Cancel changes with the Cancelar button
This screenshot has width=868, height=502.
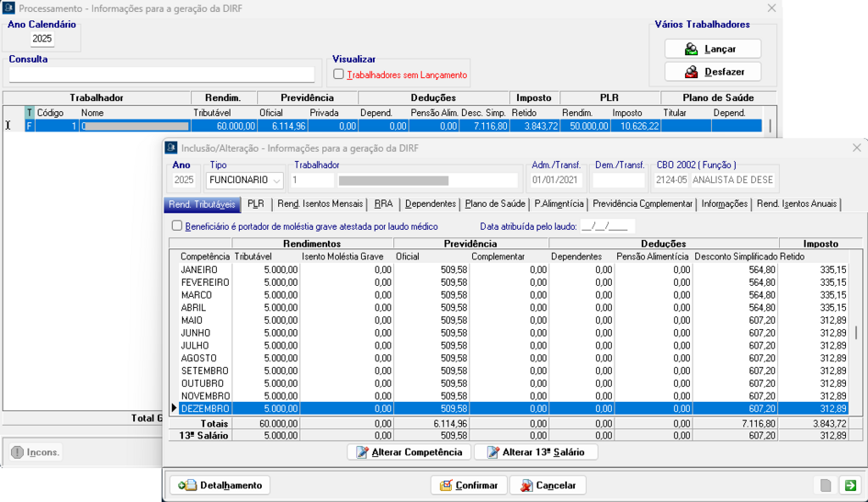548,485
